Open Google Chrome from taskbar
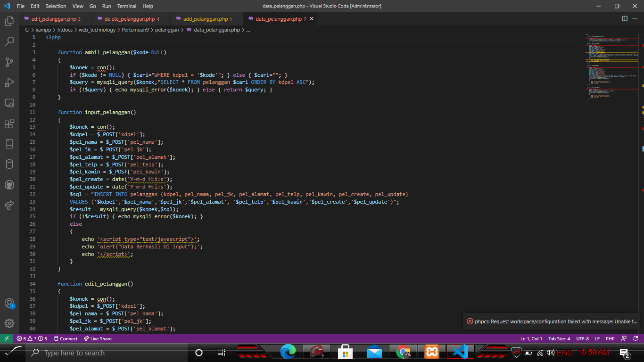The image size is (644, 362). coord(403,353)
